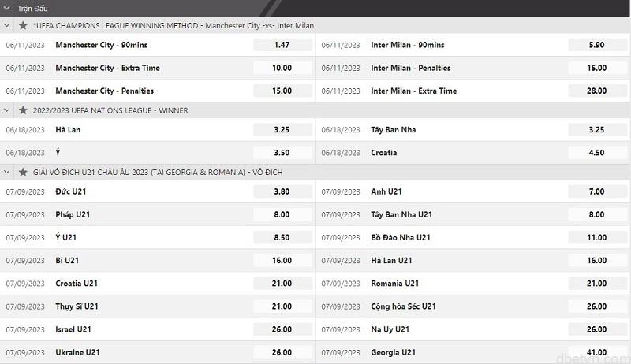Click the Thụy Sĩ U21 team name
This screenshot has width=631, height=364.
77,306
